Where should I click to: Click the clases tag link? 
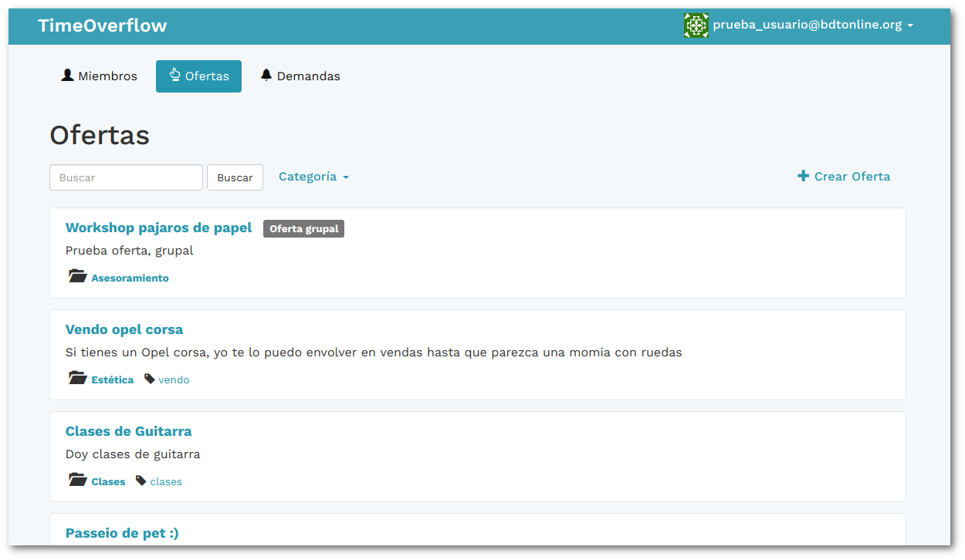166,481
